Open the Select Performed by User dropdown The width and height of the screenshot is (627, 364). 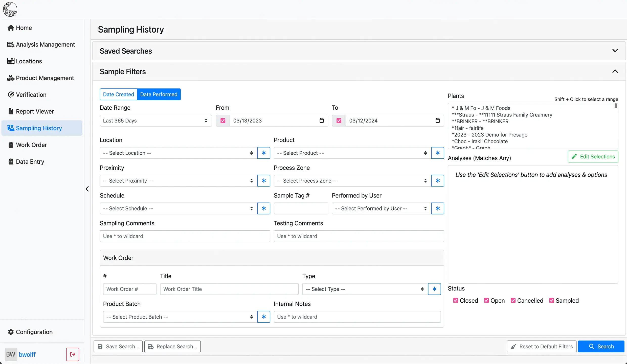382,208
